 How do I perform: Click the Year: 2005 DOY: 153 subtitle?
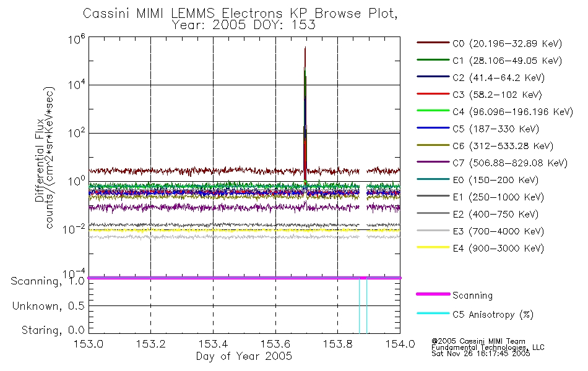(244, 25)
